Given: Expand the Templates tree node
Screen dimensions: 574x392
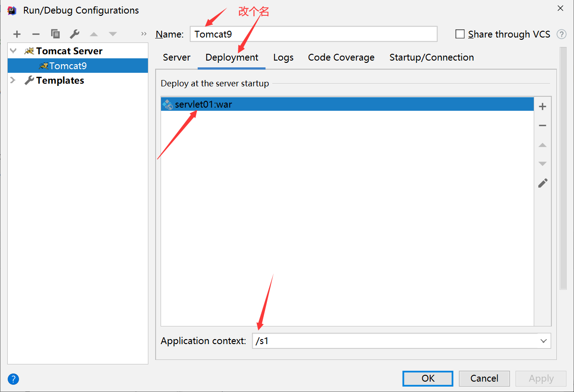Looking at the screenshot, I should pos(13,80).
